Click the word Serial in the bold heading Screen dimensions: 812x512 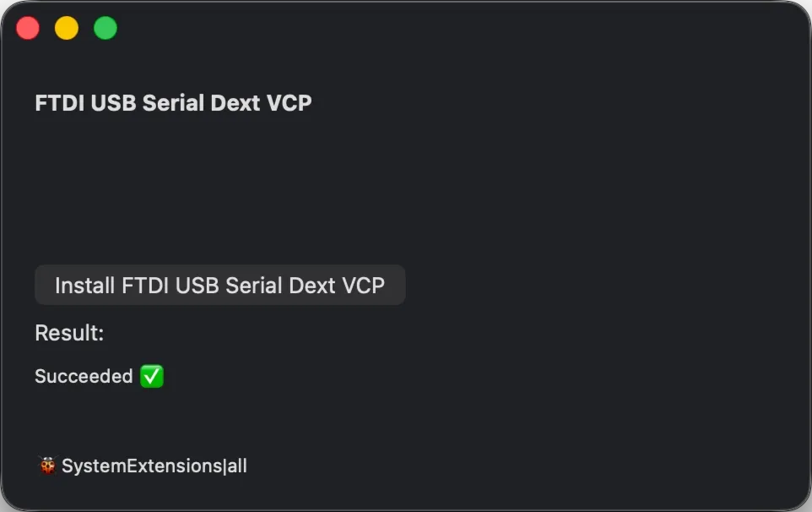170,103
